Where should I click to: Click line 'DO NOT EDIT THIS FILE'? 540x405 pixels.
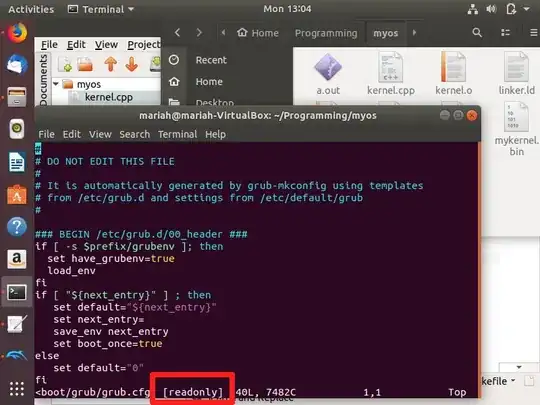(111, 161)
